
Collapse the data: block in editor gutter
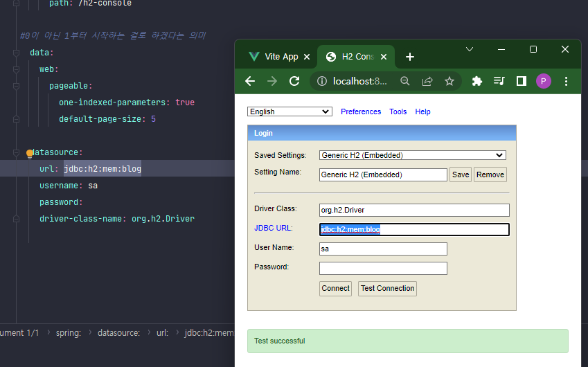click(x=16, y=53)
